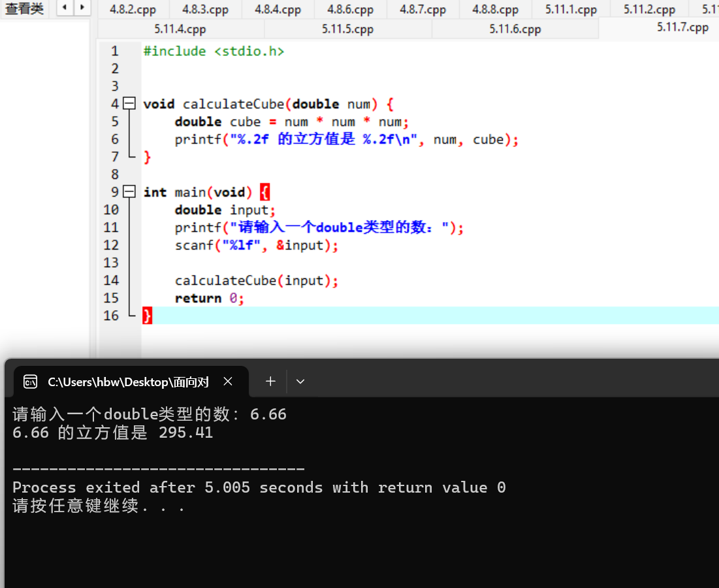Click the printf 的立方值是 code line

[347, 139]
